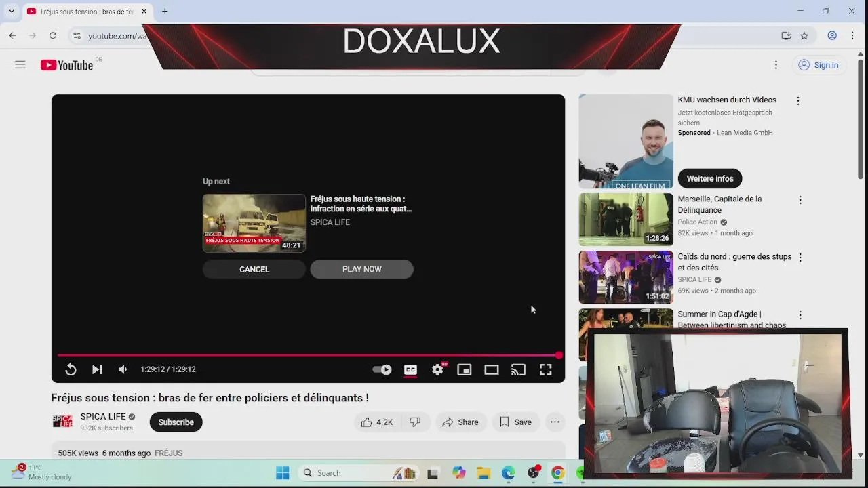Open the weather widget 13°C
Screen dimensions: 868x488
(x=41, y=472)
